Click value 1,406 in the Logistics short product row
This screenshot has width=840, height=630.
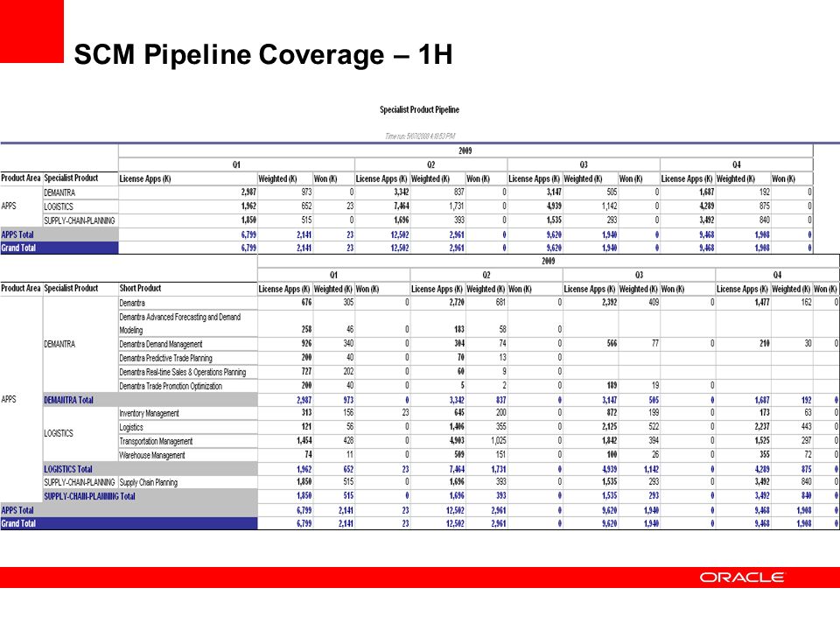(x=457, y=426)
